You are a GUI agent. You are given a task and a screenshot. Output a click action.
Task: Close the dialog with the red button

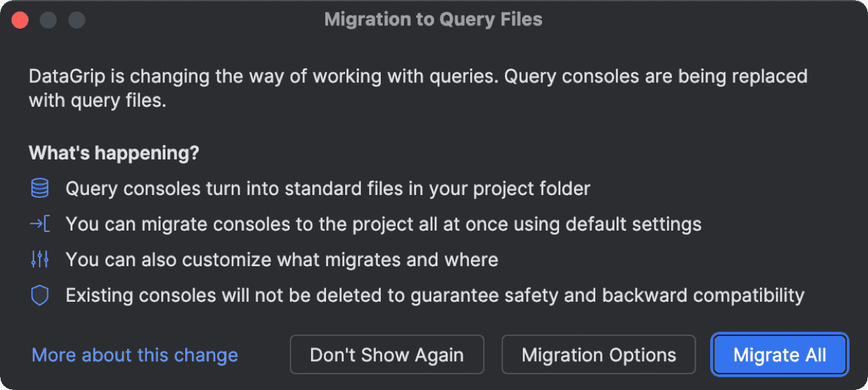coord(20,20)
